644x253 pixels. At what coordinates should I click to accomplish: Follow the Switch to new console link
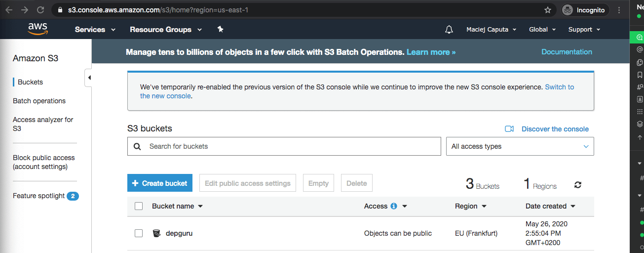[559, 87]
